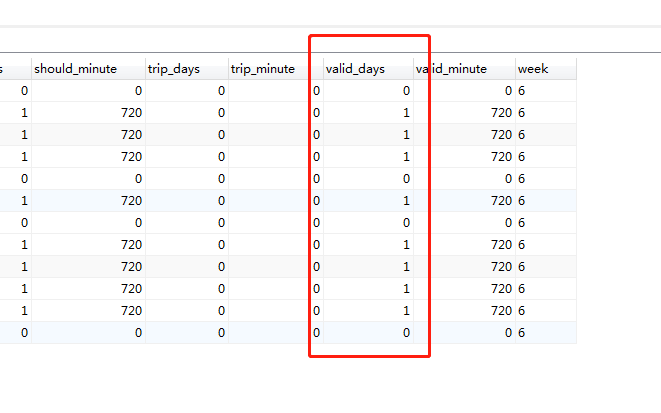661x413 pixels.
Task: Select the trip_days column header
Action: (187, 69)
